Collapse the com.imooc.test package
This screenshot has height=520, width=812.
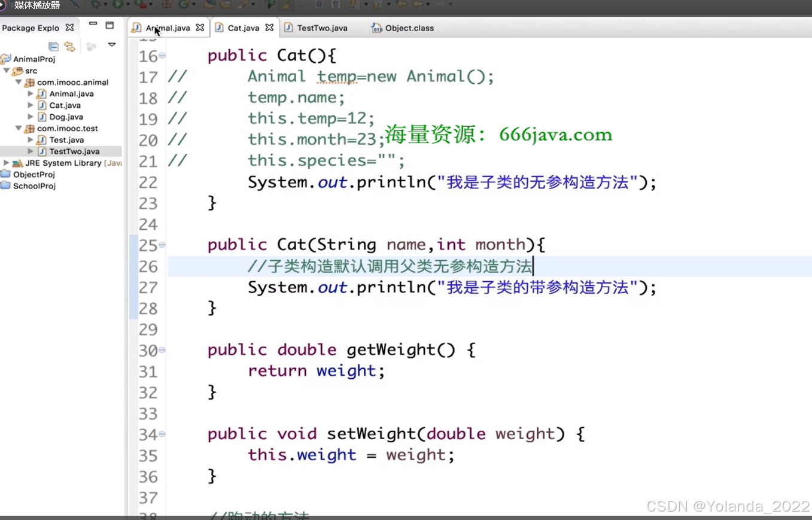(18, 129)
